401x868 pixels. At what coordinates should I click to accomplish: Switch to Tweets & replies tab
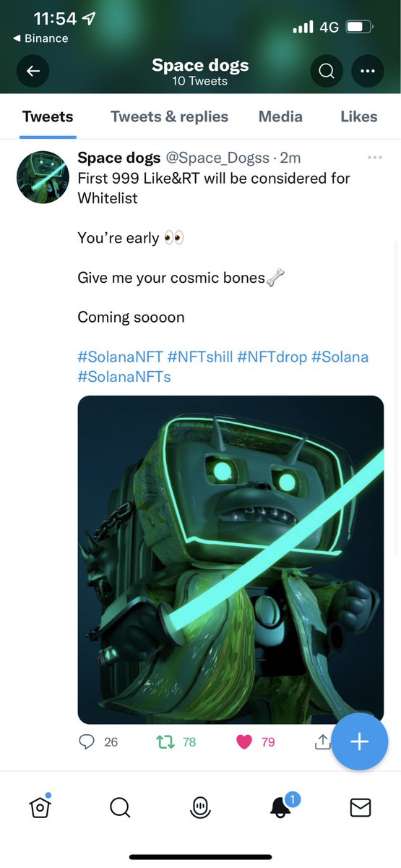(x=169, y=116)
